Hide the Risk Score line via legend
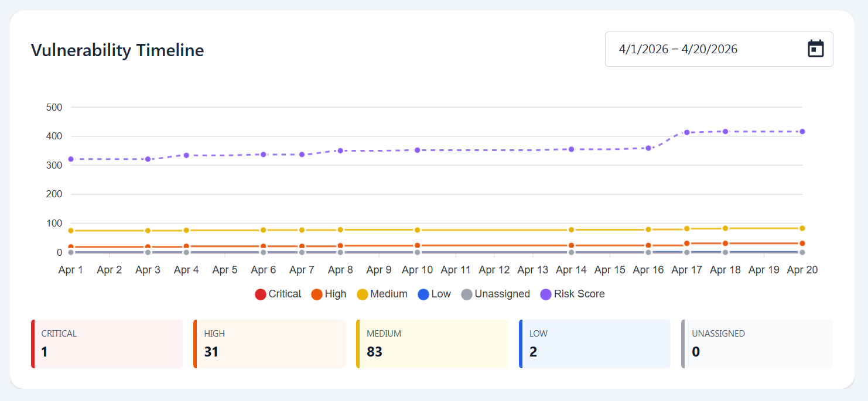 pos(572,294)
